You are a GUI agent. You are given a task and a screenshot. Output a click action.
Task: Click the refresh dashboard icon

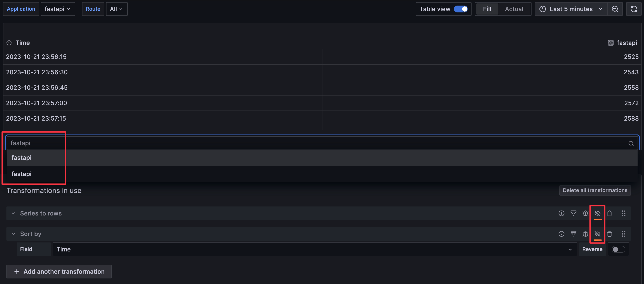coord(634,9)
